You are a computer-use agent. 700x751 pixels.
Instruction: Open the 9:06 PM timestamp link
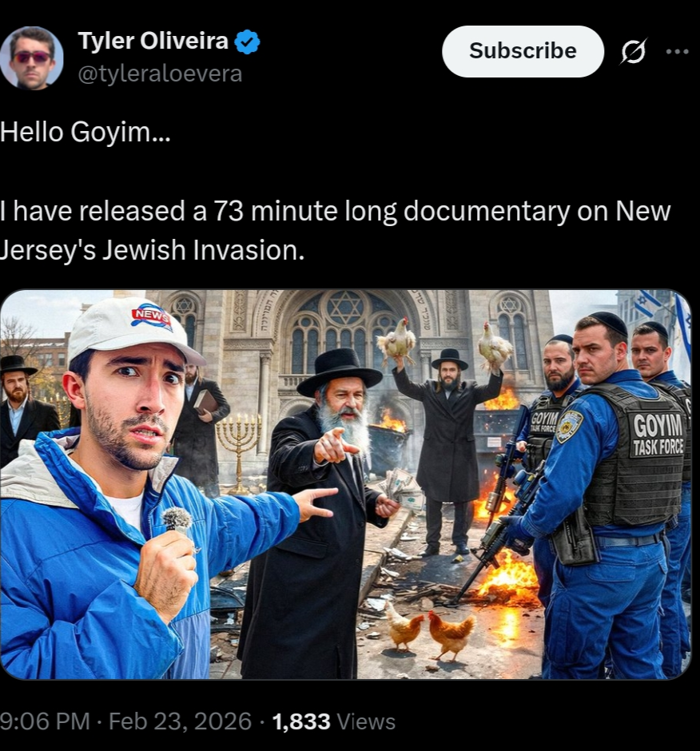[x=45, y=721]
